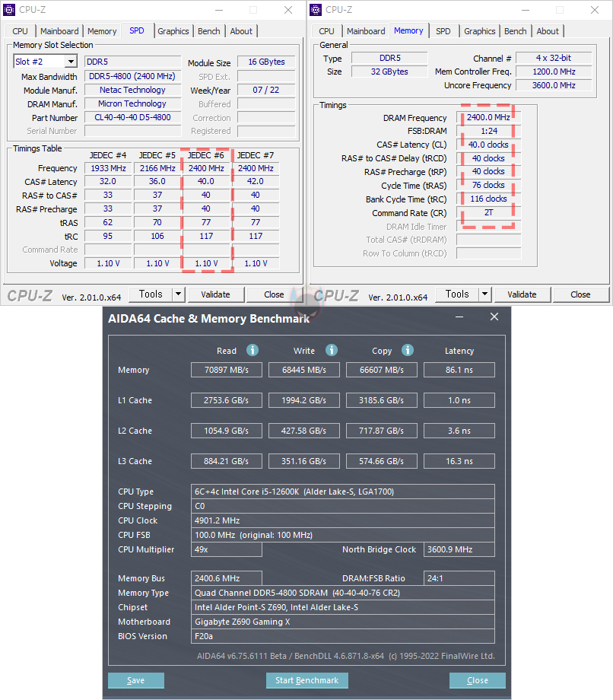Click Mem Controller Freq. 1200.0 MHz field
The width and height of the screenshot is (613, 700).
point(554,72)
